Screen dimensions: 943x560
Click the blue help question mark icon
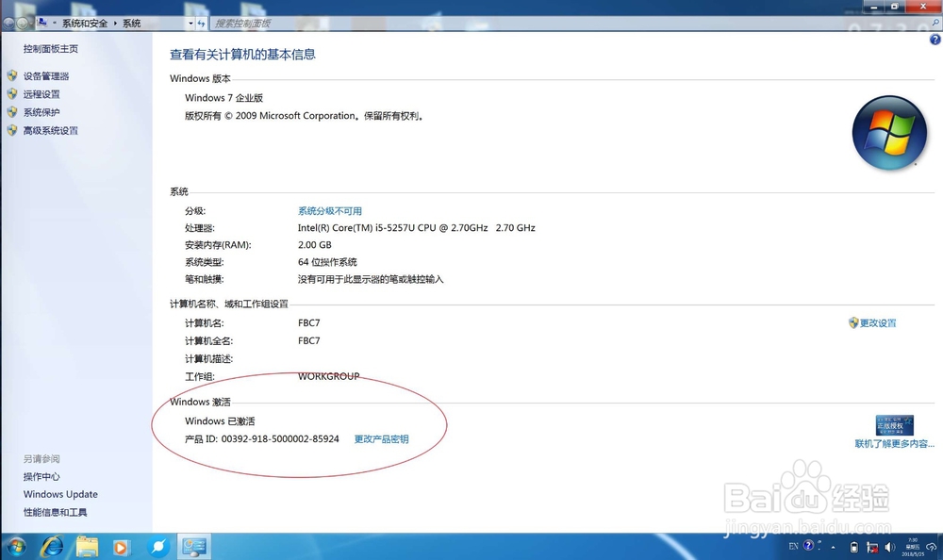(935, 39)
